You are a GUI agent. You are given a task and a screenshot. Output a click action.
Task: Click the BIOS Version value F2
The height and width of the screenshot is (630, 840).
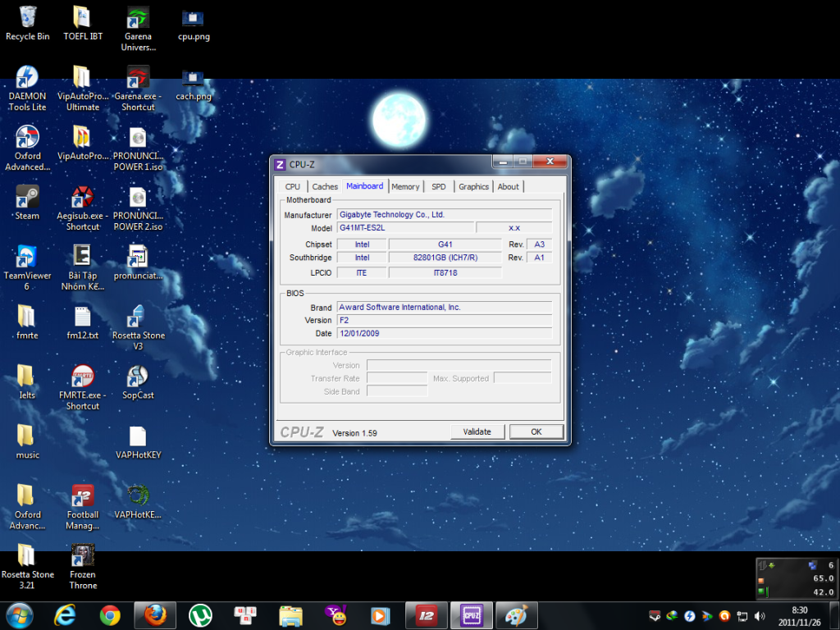pos(445,321)
